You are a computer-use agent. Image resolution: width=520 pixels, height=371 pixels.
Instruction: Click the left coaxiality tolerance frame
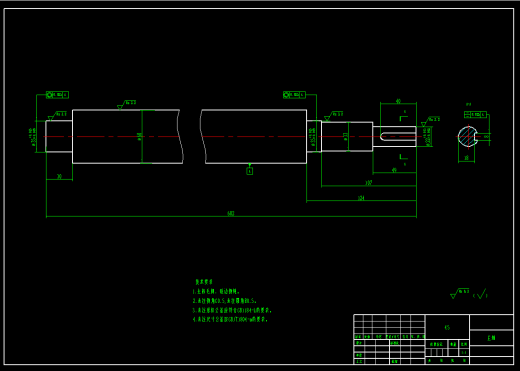tap(57, 95)
